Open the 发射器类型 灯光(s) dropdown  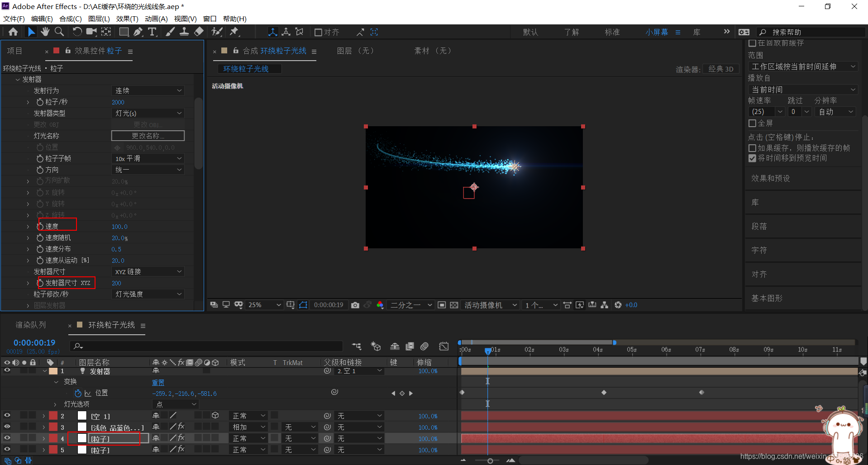click(x=148, y=113)
